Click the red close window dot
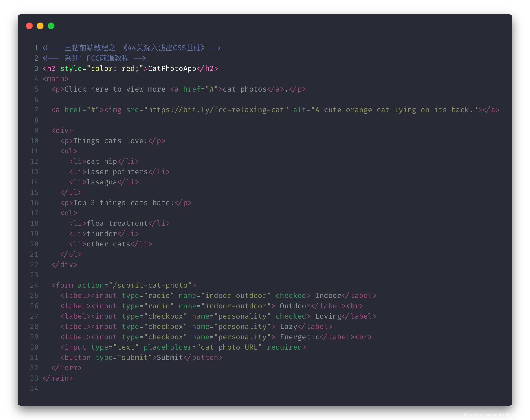The width and height of the screenshot is (530, 420). (29, 26)
